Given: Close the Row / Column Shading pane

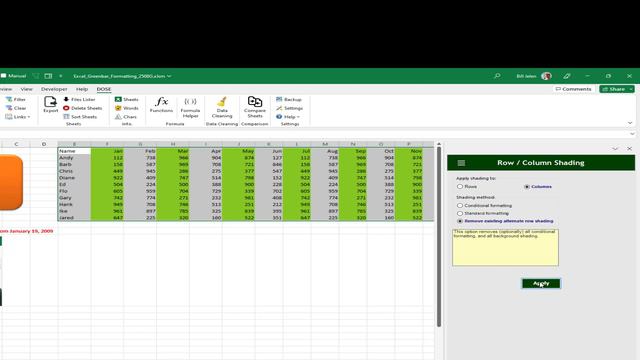Looking at the screenshot, I should point(629,149).
